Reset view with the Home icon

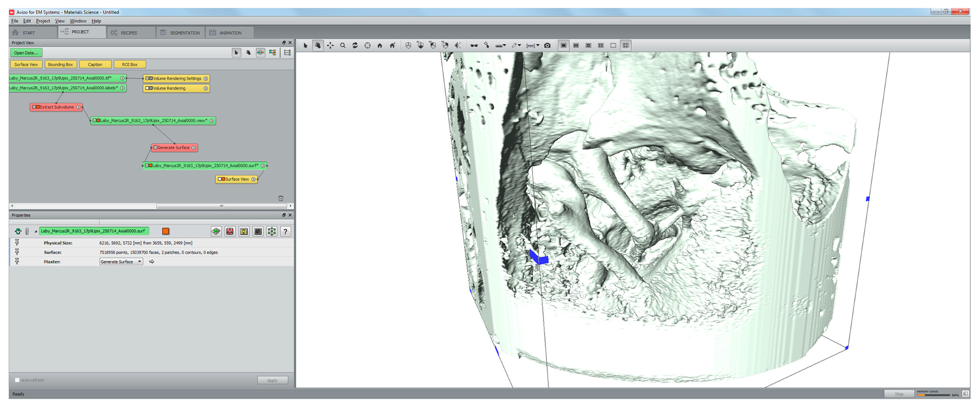click(380, 46)
